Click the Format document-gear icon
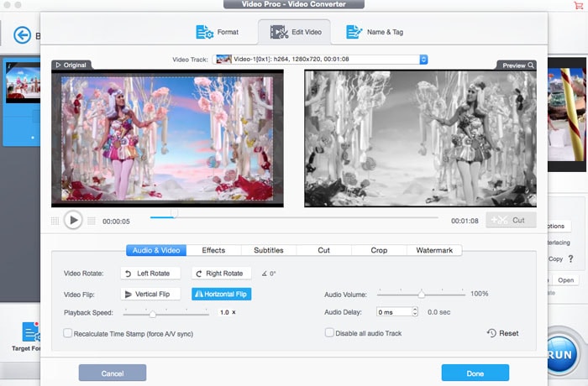 (204, 32)
